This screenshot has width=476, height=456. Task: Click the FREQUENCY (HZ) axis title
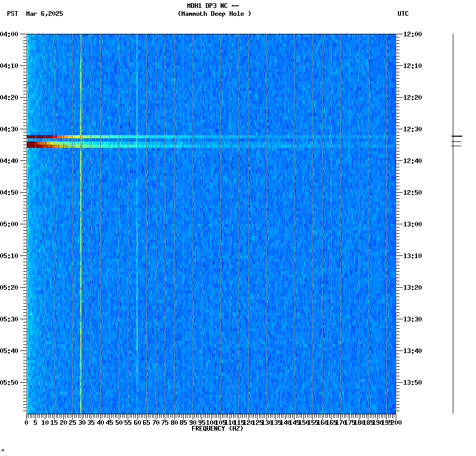pyautogui.click(x=218, y=428)
